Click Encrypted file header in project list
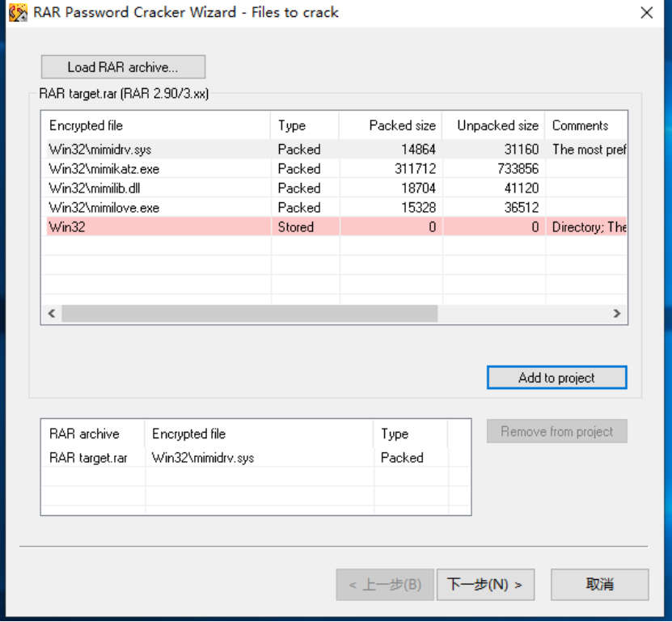672x622 pixels. (x=260, y=434)
